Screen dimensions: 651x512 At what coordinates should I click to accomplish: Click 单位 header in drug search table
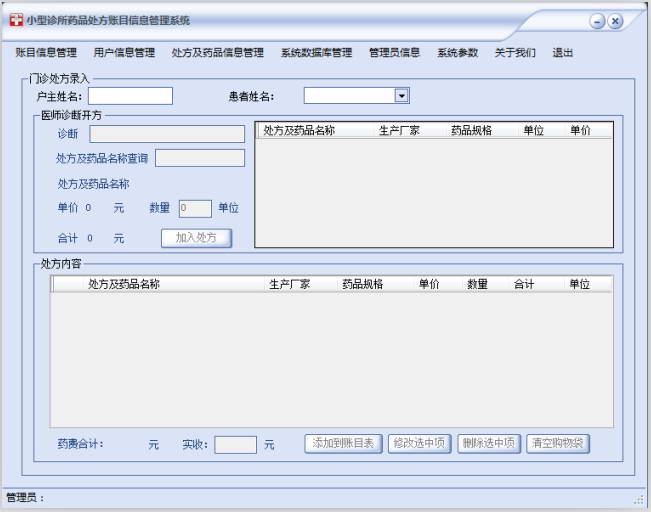click(x=534, y=130)
